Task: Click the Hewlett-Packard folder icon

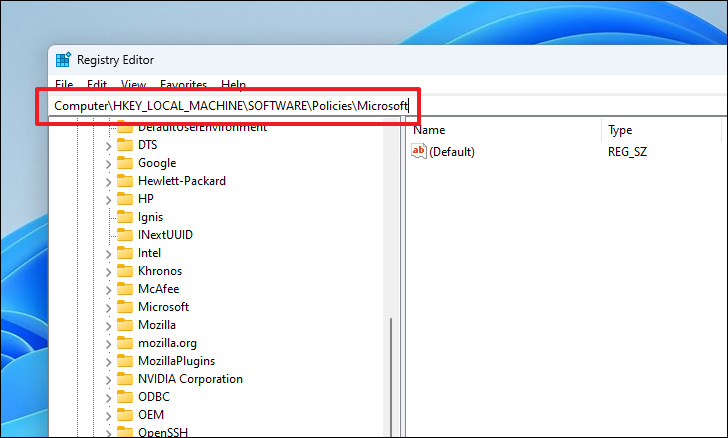Action: pyautogui.click(x=124, y=181)
